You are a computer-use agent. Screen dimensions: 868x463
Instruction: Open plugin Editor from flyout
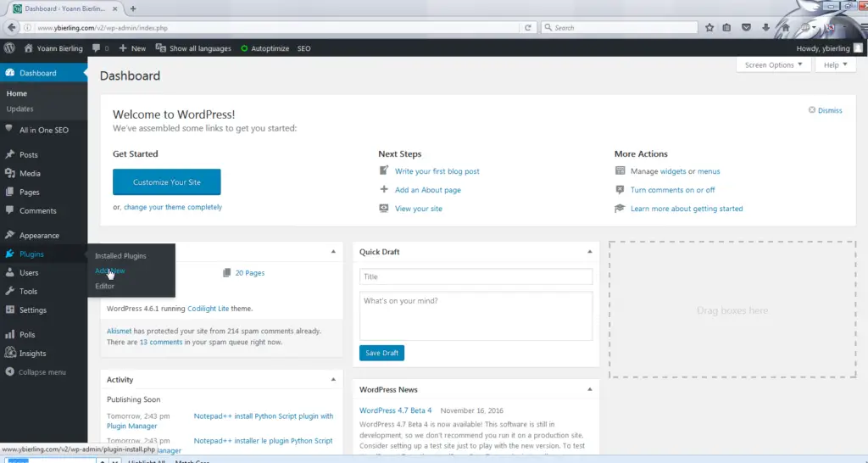point(104,287)
